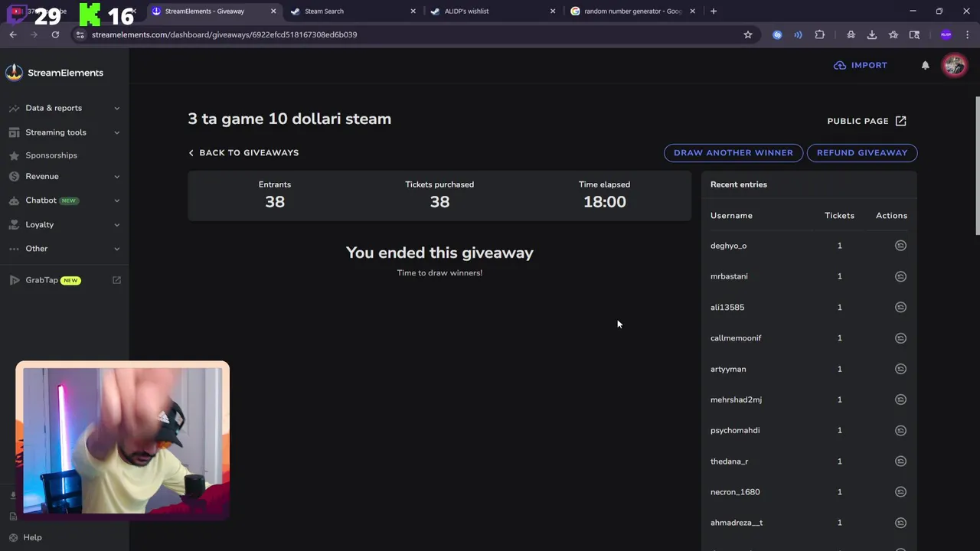Viewport: 980px width, 551px height.
Task: Expand the Loyalty section
Action: tap(64, 225)
